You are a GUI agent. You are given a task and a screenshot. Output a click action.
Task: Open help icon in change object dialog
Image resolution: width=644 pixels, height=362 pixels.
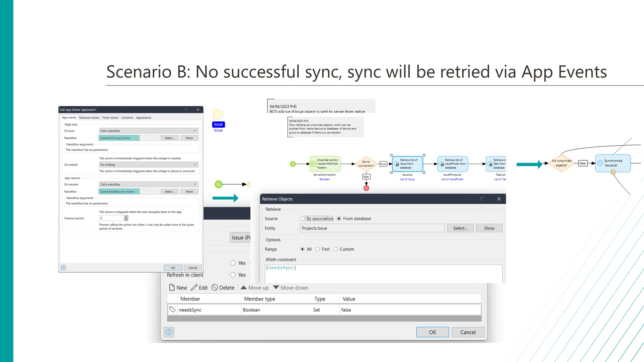[169, 332]
